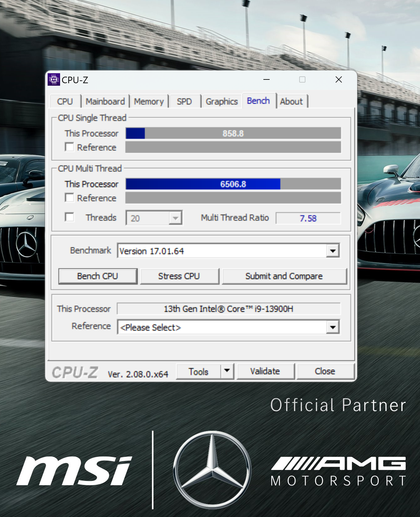
Task: Select the SPD tab
Action: point(184,102)
